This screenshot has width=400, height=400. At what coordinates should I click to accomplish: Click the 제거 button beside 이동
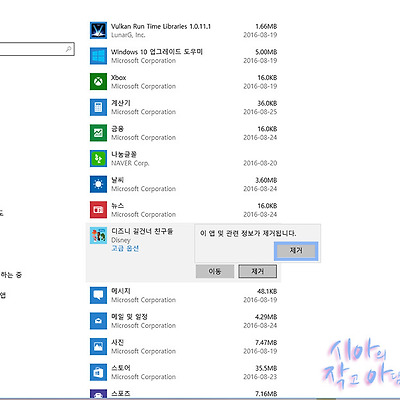point(257,271)
